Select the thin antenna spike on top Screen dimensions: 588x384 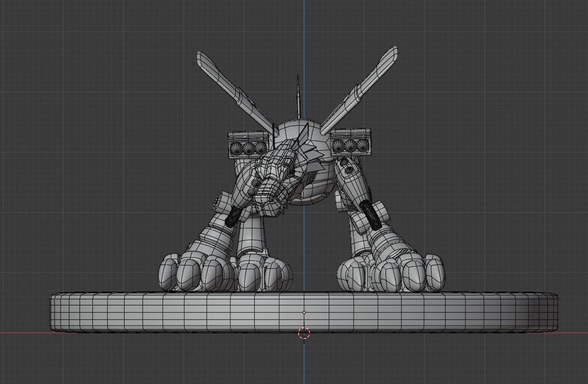point(298,96)
